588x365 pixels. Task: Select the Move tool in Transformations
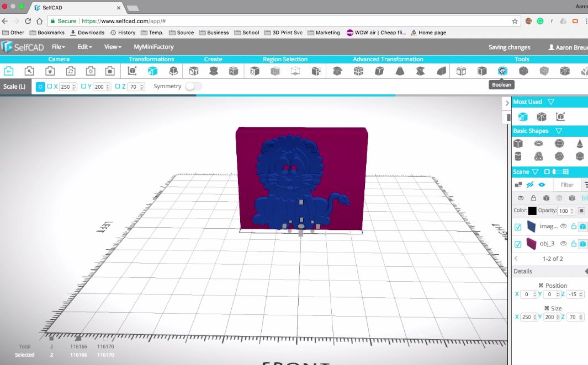(131, 71)
